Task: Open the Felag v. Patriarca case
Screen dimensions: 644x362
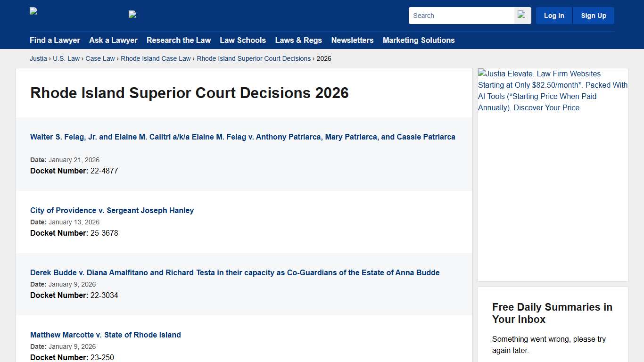Action: [242, 137]
